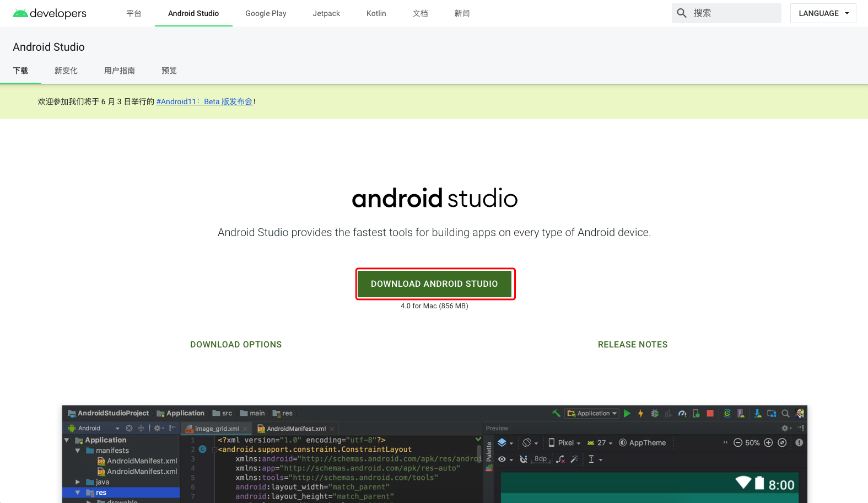
Task: Collapse the Application module tree node
Action: click(67, 440)
